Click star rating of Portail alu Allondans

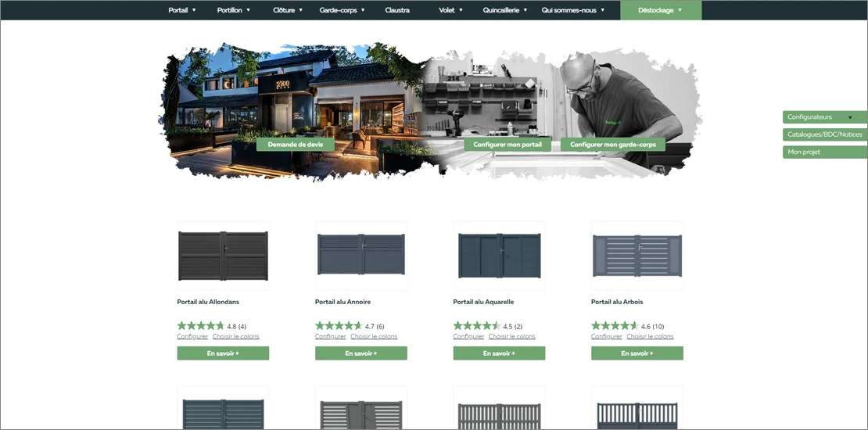201,326
